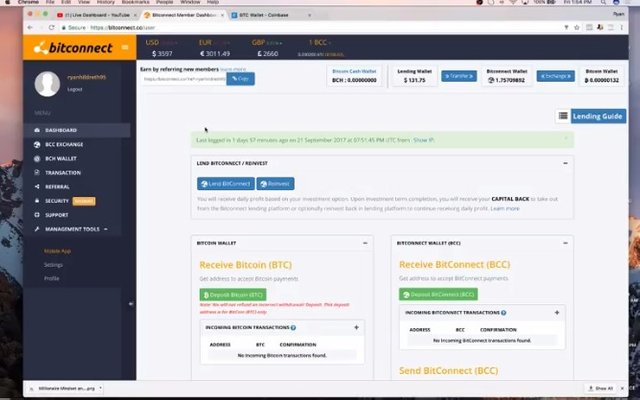Viewport: 640px width, 400px height.
Task: Open the Settings submenu link
Action: [x=53, y=265]
